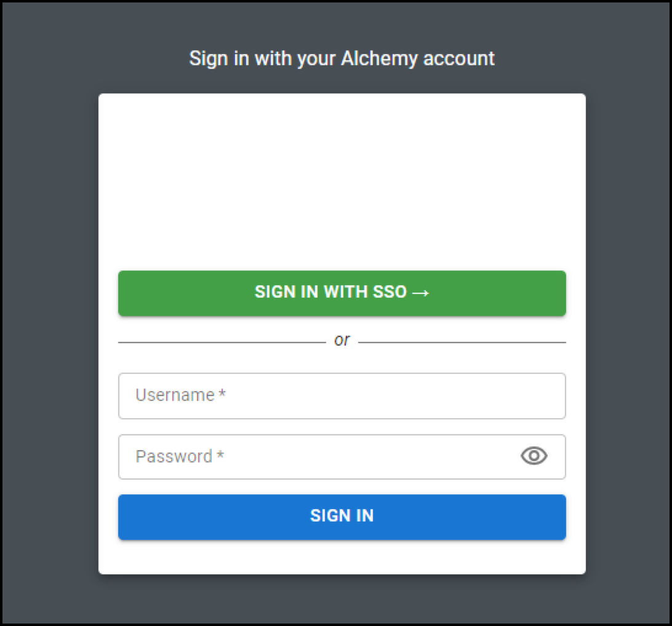Click the arrow on the SSO button
The image size is (672, 626).
click(420, 292)
